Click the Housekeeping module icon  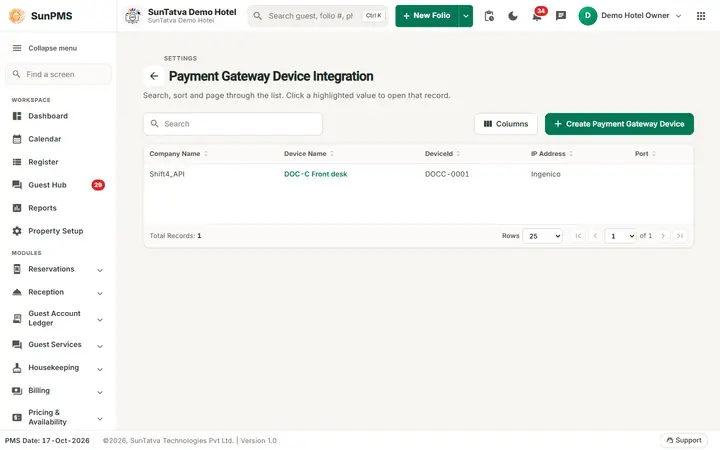point(17,368)
